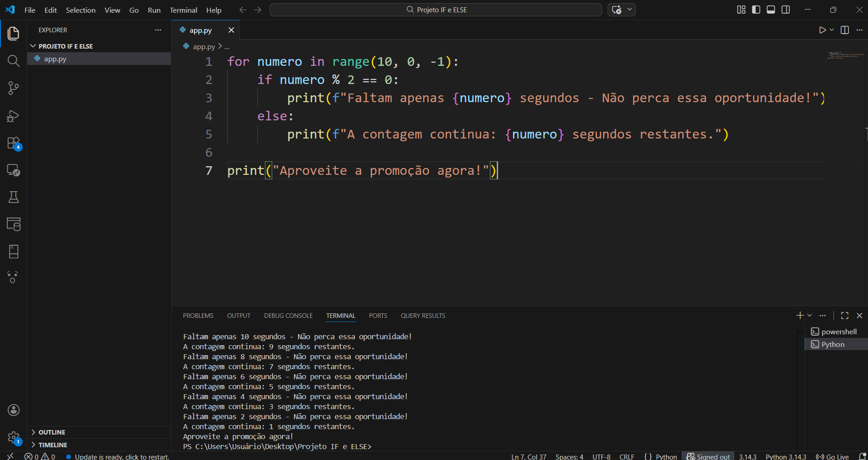
Task: Click the Run Python File play button
Action: click(822, 30)
